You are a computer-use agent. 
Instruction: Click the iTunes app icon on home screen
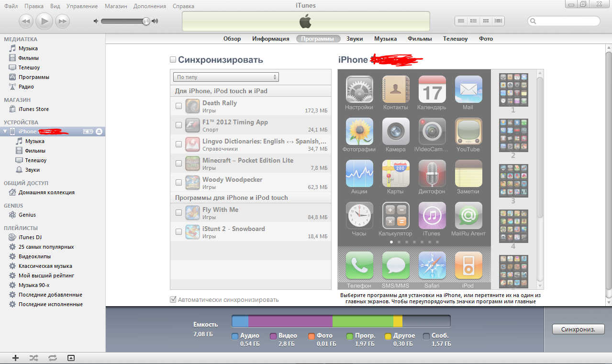coord(432,216)
